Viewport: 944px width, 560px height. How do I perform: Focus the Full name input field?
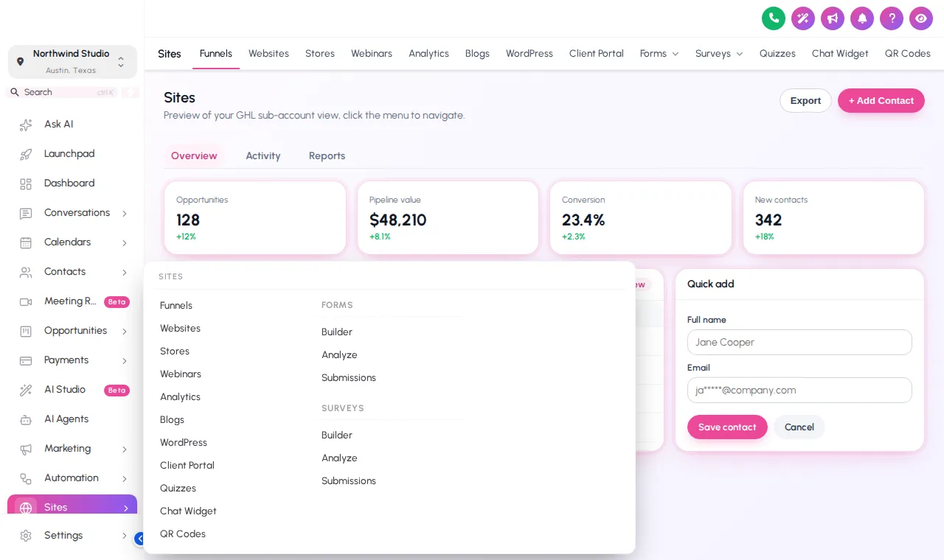click(799, 343)
